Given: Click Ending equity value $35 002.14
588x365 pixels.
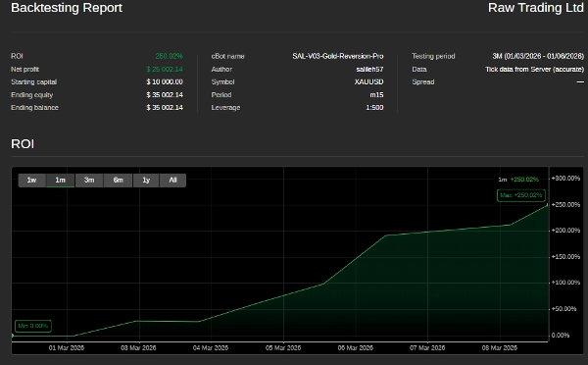Looking at the screenshot, I should [165, 94].
